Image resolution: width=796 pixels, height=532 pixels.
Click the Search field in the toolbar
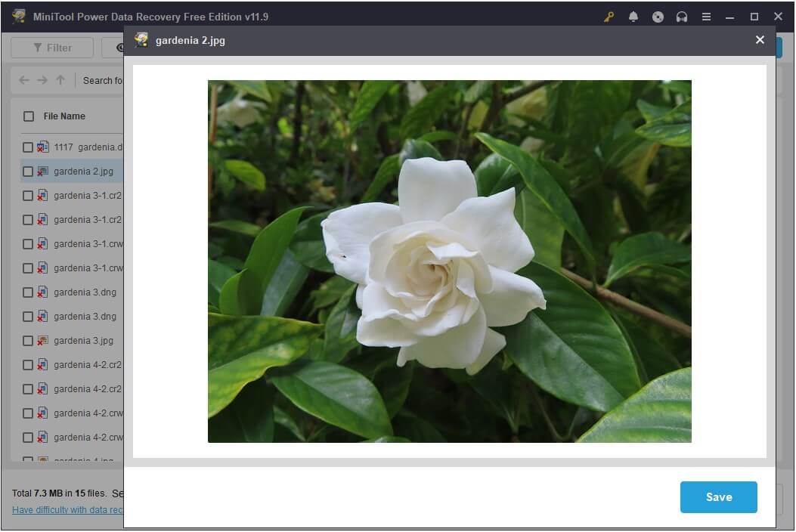pyautogui.click(x=102, y=81)
